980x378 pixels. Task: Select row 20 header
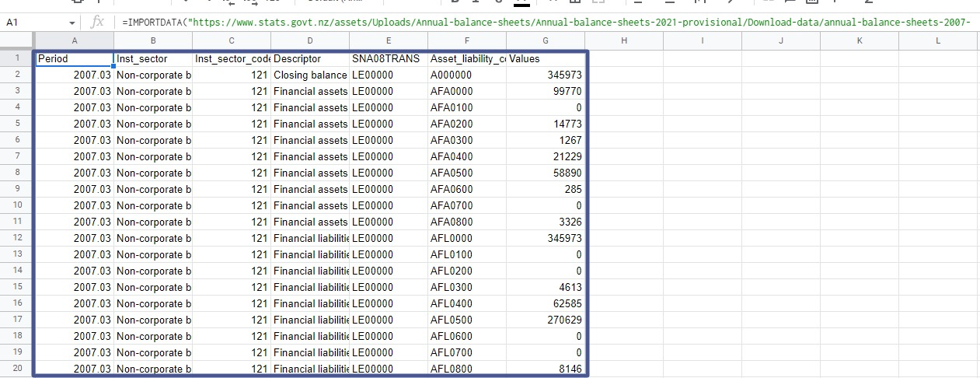(16, 369)
